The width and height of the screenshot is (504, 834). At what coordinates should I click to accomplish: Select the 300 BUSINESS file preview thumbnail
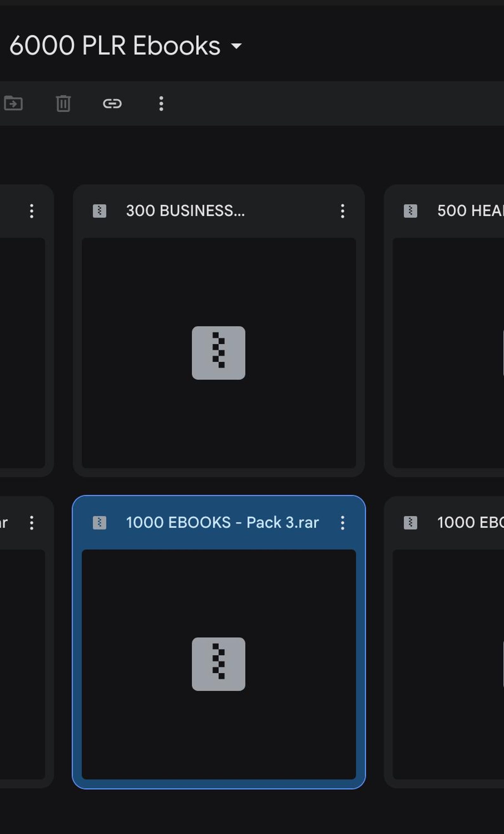(x=219, y=353)
